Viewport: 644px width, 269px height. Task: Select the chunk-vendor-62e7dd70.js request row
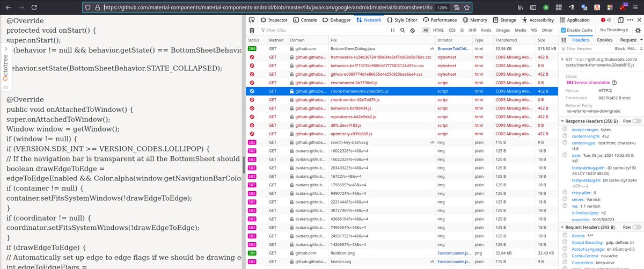[x=402, y=100]
